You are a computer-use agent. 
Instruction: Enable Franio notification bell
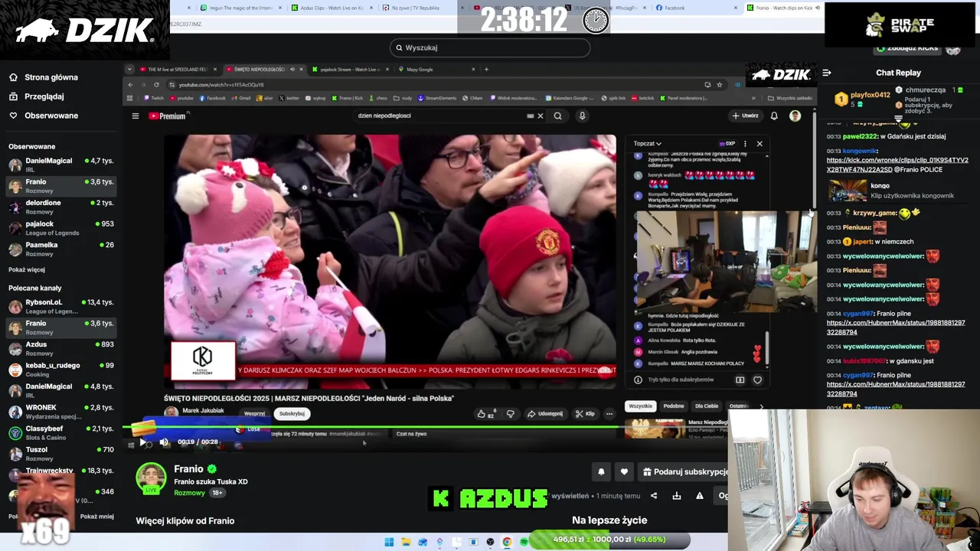pyautogui.click(x=601, y=472)
